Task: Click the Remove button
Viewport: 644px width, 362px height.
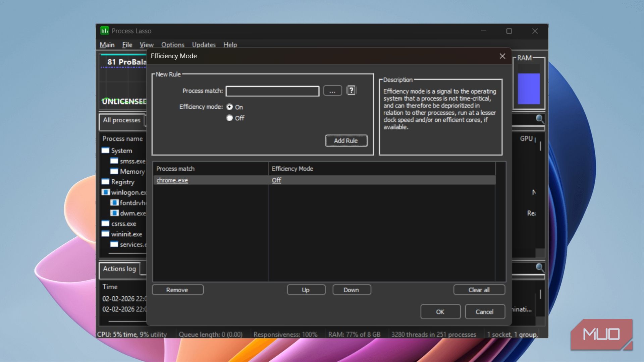Action: click(x=177, y=290)
